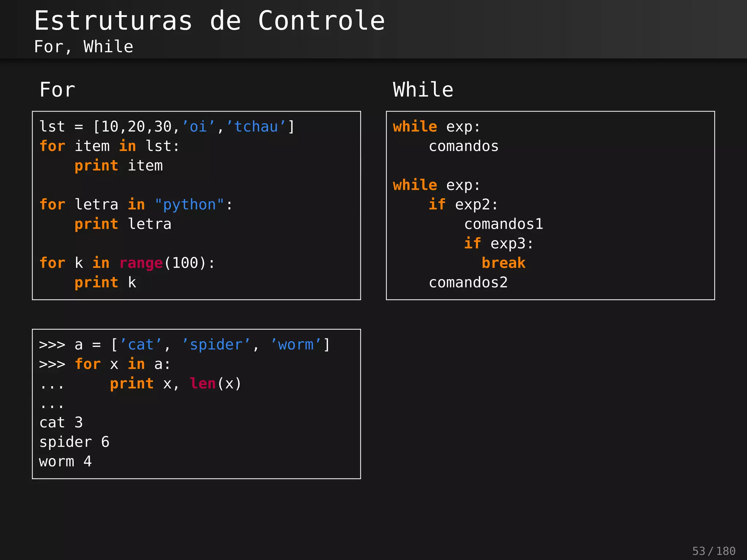Click the line '>>> for x in a:'
This screenshot has height=560, width=747.
(x=105, y=364)
